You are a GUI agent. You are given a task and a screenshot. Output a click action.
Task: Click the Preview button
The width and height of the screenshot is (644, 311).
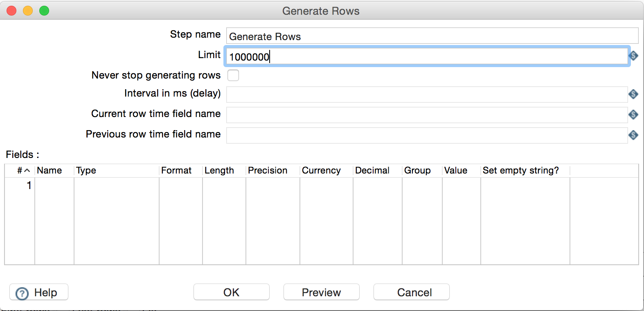pyautogui.click(x=322, y=292)
